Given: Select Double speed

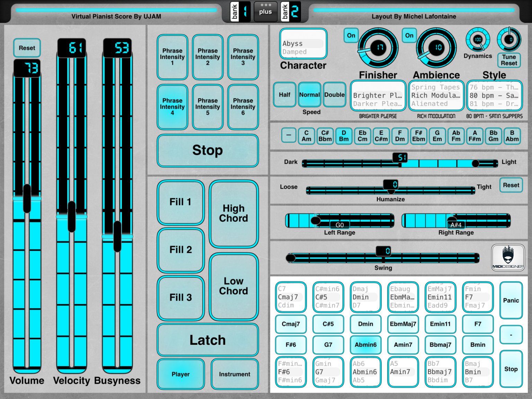Looking at the screenshot, I should pyautogui.click(x=335, y=95).
